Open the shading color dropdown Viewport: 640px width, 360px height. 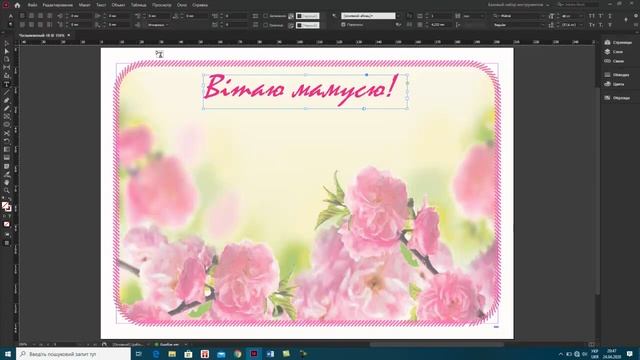[x=308, y=16]
